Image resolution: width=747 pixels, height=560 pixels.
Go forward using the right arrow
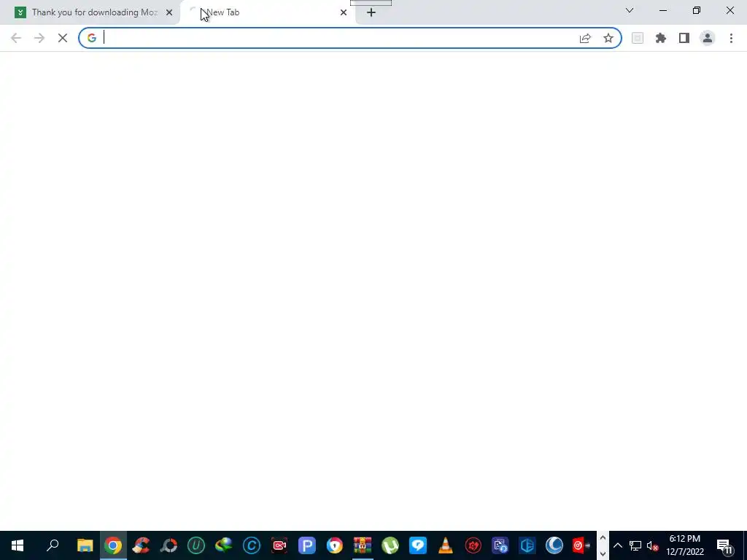(x=39, y=38)
